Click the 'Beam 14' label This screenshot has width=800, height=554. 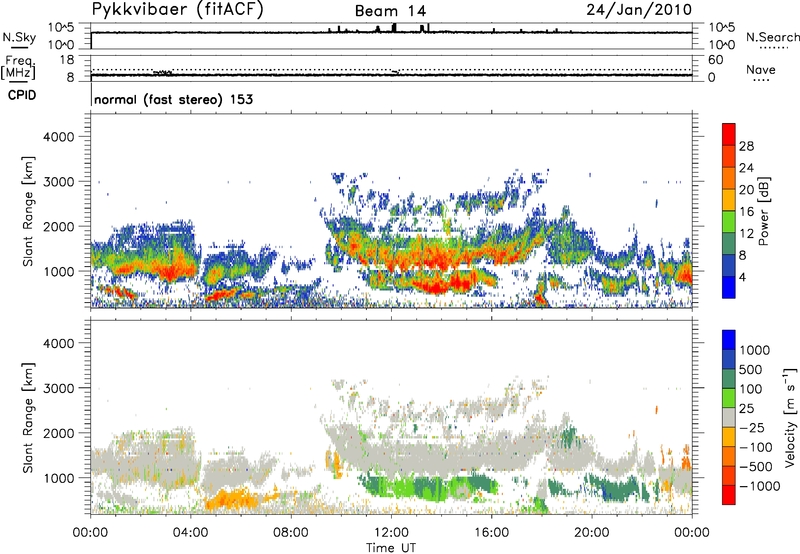click(390, 11)
